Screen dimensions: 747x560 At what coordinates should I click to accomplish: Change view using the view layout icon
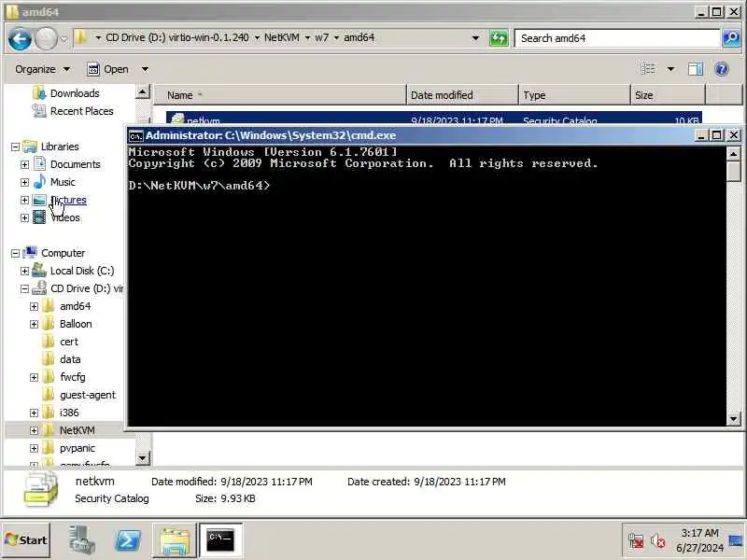click(648, 69)
